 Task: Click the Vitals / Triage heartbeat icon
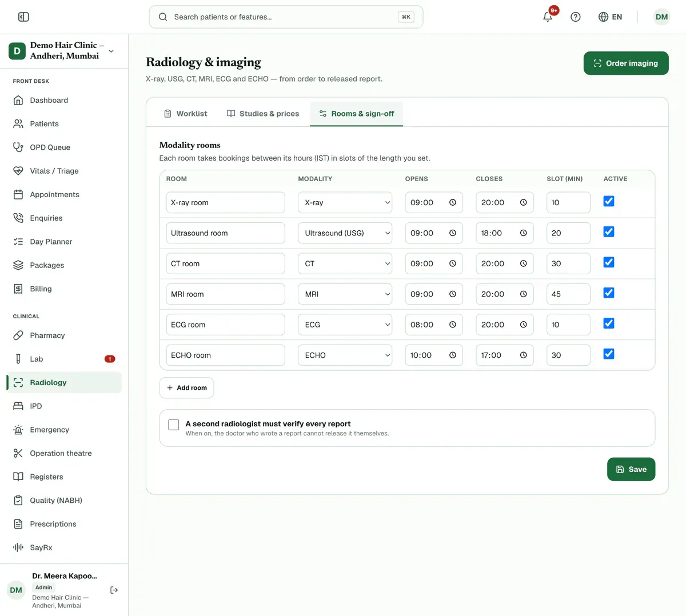coord(18,171)
